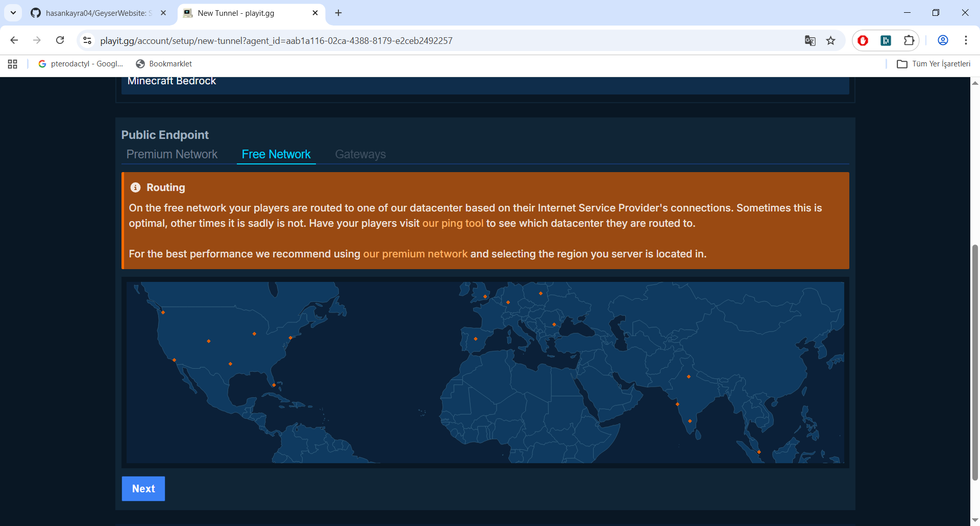The width and height of the screenshot is (980, 526).
Task: Click the Public Endpoint heading
Action: click(x=165, y=135)
